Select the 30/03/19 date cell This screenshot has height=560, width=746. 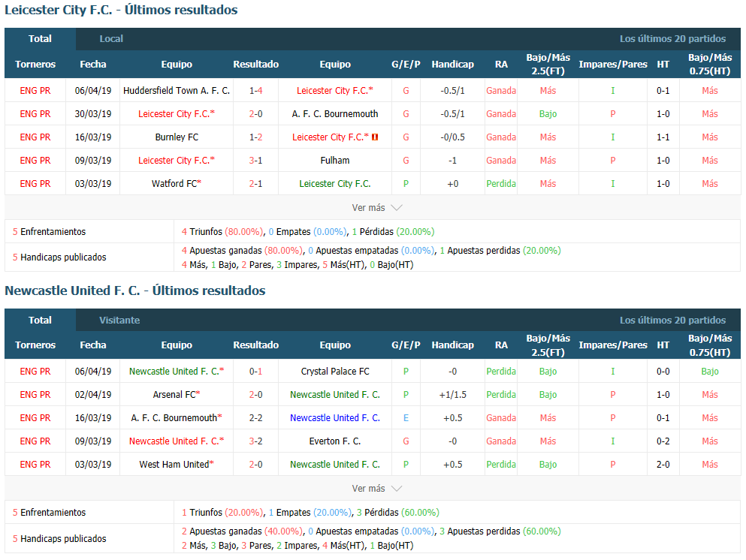pos(92,113)
